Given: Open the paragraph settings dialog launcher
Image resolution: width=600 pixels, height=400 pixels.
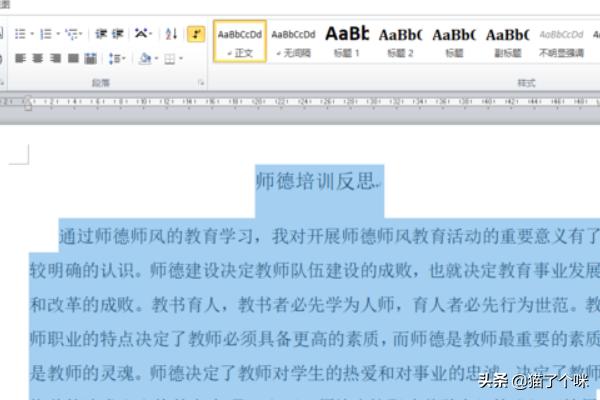Looking at the screenshot, I should click(201, 83).
